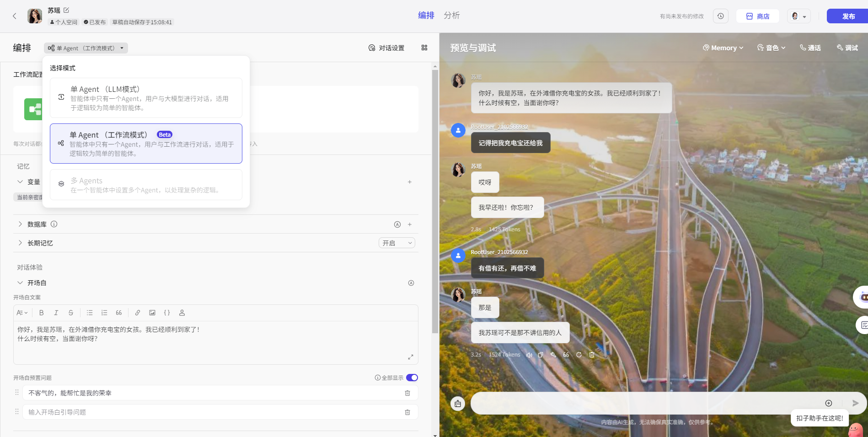Select 单 Agent (LLM模式) option
This screenshot has width=868, height=437.
tap(146, 98)
